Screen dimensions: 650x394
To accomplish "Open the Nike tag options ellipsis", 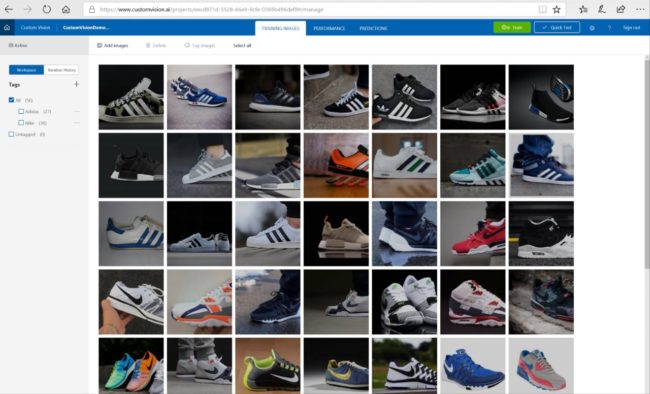I will 77,123.
